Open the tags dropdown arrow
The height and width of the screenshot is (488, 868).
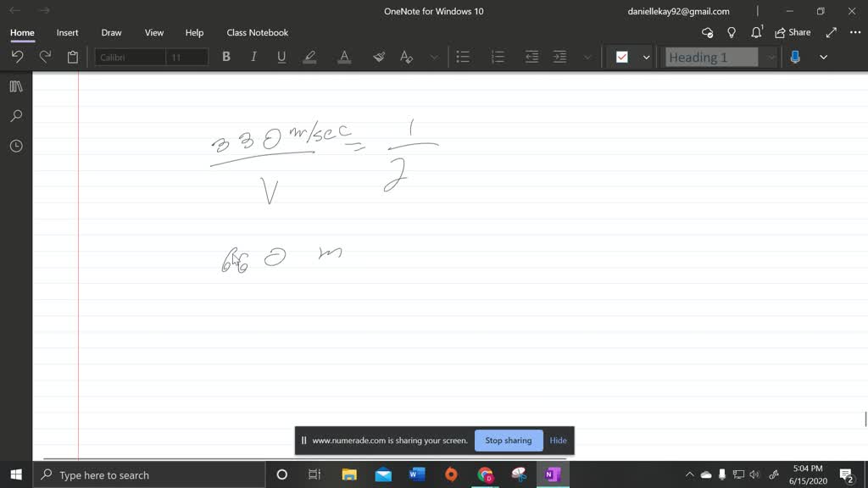pos(646,57)
